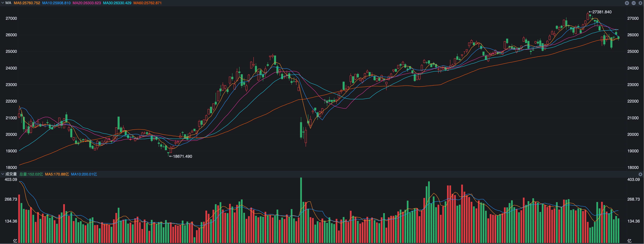Click the 27000 left axis label
Image resolution: width=644 pixels, height=244 pixels.
coord(11,19)
